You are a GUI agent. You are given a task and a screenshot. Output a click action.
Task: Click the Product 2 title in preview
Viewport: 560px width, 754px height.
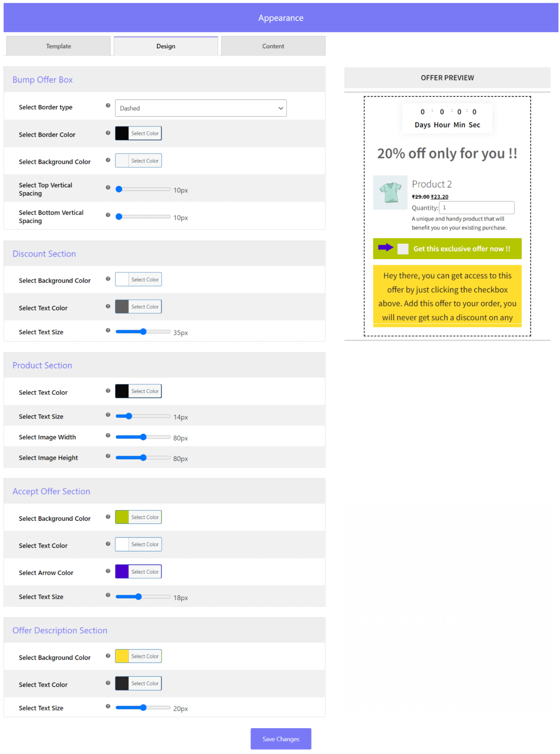[x=432, y=184]
